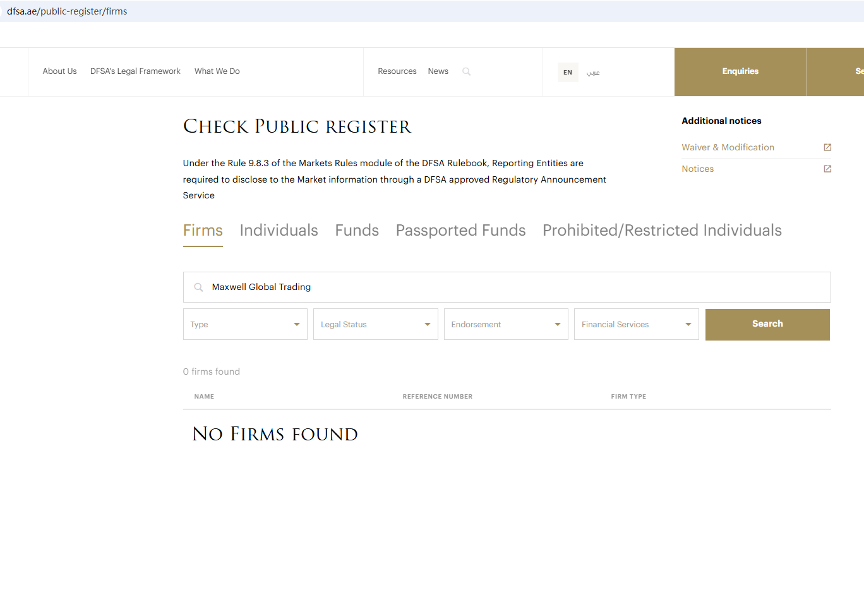Viewport: 864px width, 616px height.
Task: Click the Notices external link icon
Action: pos(827,169)
